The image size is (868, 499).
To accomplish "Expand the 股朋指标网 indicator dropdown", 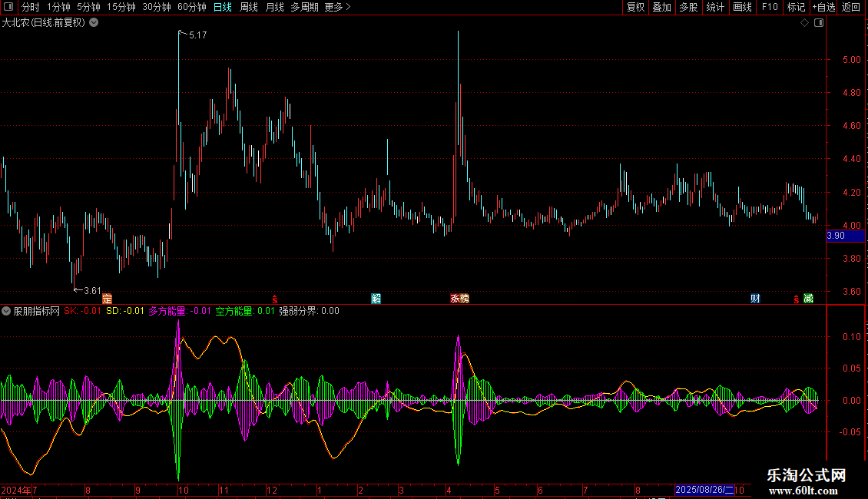I will point(6,311).
